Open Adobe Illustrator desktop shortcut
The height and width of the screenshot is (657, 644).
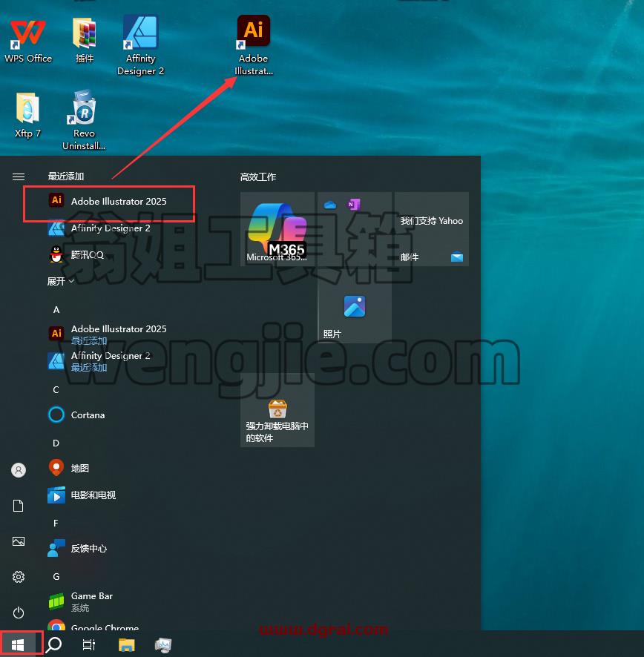pos(253,45)
